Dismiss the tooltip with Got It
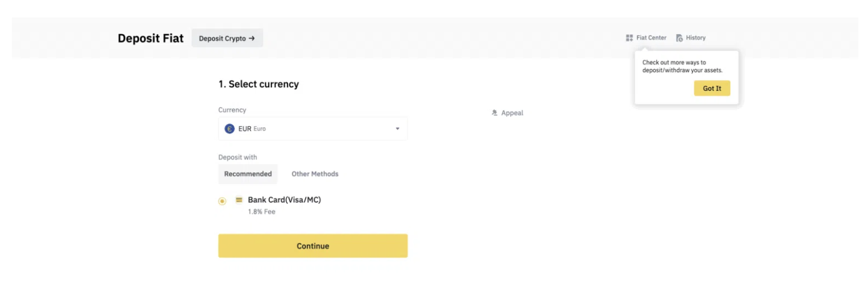 712,89
